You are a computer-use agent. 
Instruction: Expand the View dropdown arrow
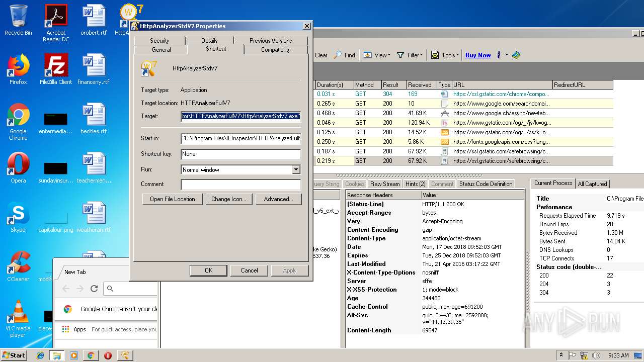tap(389, 55)
